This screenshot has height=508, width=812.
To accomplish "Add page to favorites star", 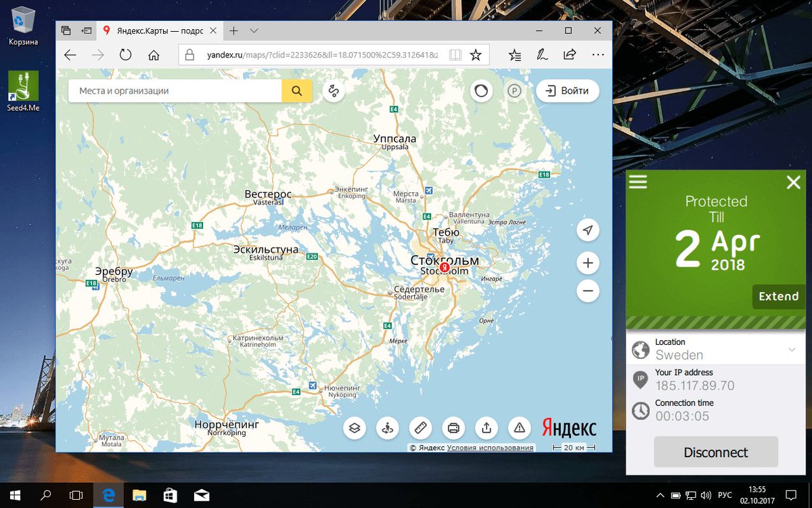I will (476, 55).
